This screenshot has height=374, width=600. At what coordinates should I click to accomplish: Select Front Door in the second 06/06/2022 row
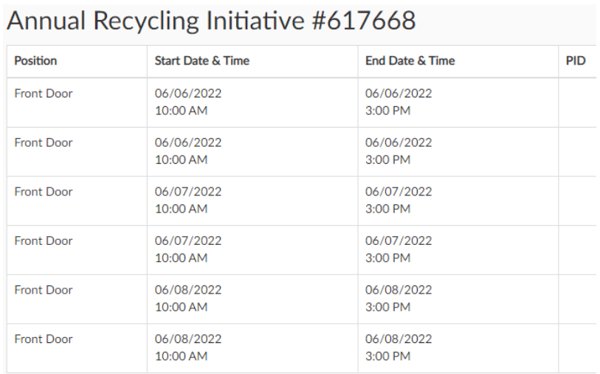click(43, 143)
